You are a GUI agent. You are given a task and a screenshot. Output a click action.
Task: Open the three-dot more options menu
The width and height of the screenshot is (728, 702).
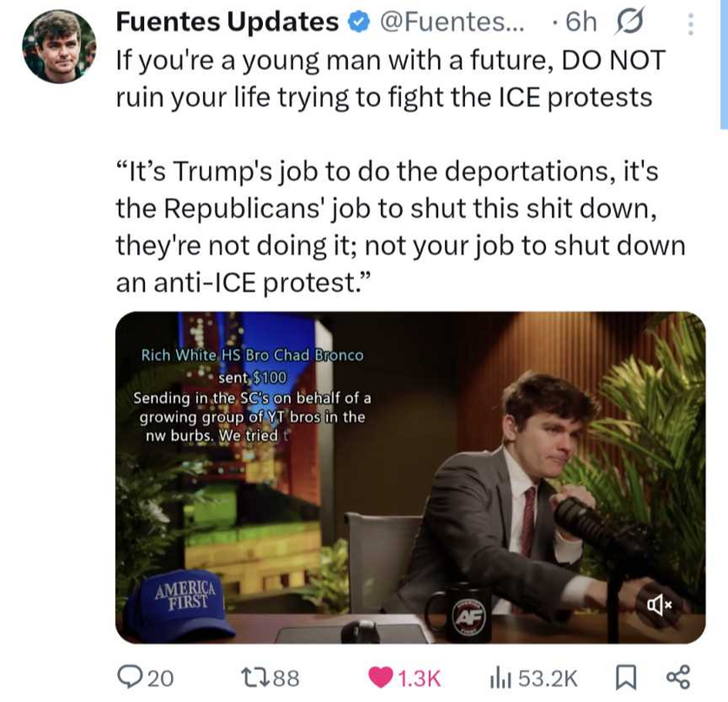pyautogui.click(x=691, y=24)
